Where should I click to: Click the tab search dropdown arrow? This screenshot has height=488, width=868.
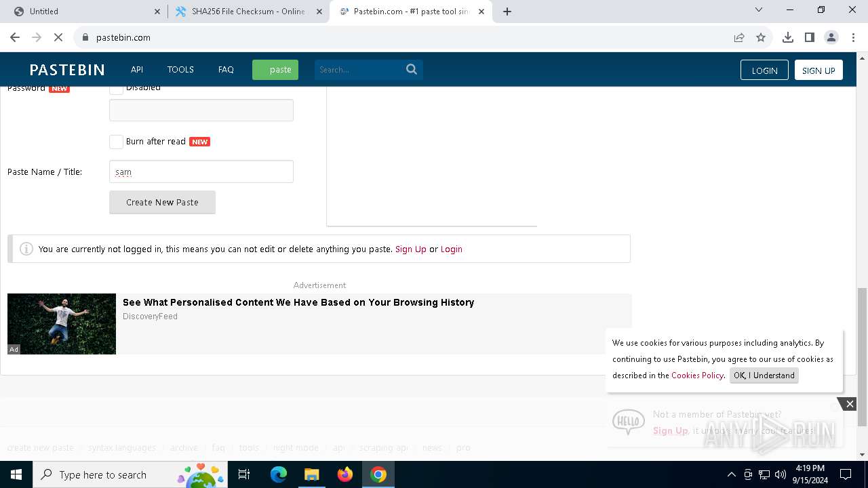(x=759, y=10)
